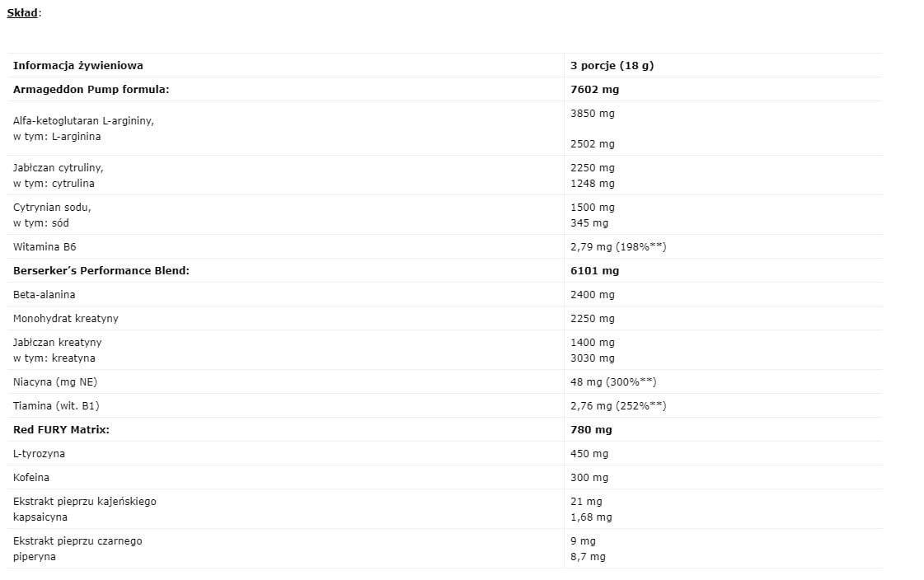Click the Red FURY Matrix heading
This screenshot has width=924, height=580.
61,429
